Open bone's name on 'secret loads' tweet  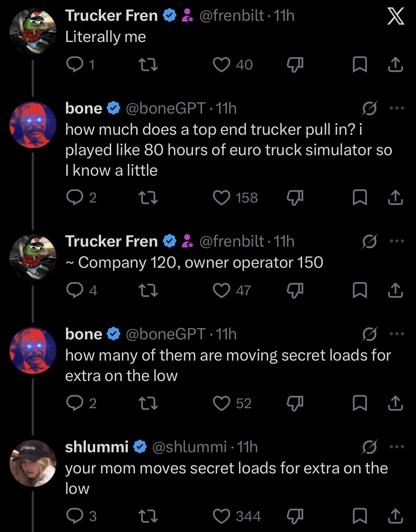(x=84, y=334)
